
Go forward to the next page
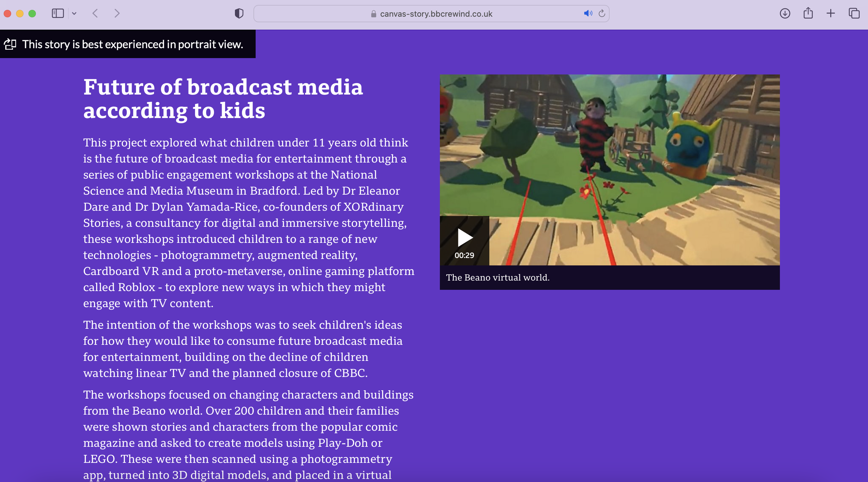tap(117, 14)
